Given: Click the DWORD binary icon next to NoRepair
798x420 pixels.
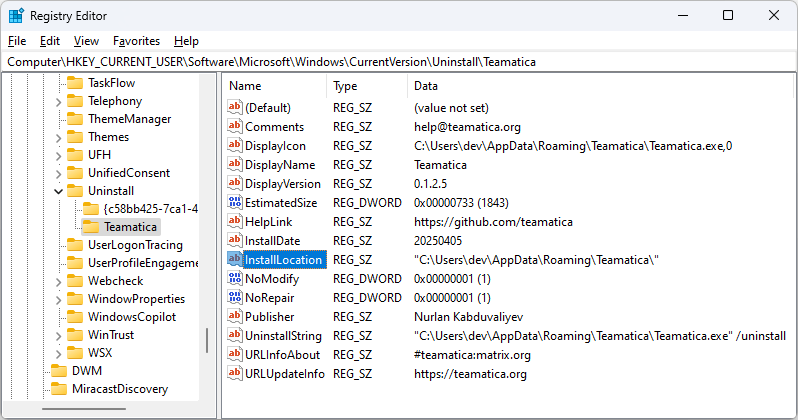Looking at the screenshot, I should tap(235, 297).
